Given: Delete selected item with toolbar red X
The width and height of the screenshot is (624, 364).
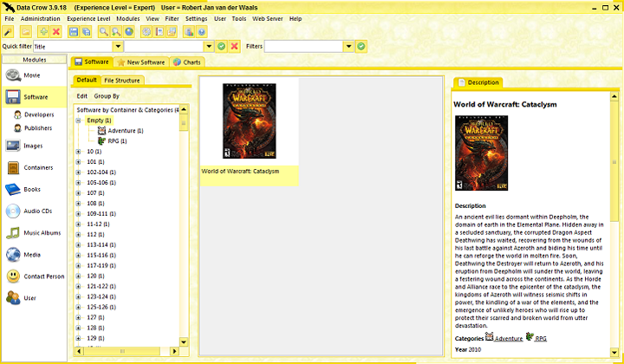Looking at the screenshot, I should tap(56, 32).
